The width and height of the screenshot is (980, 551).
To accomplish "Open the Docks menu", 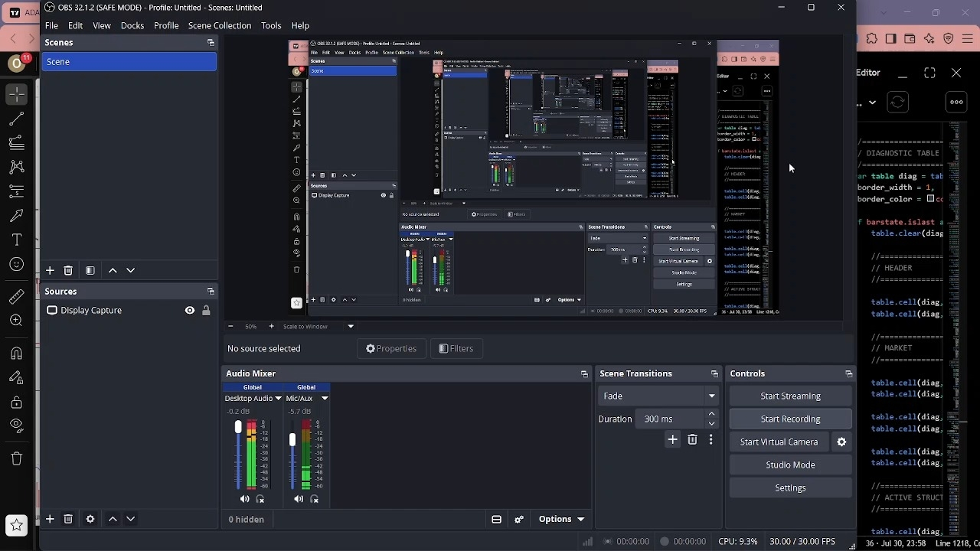I will tap(132, 25).
